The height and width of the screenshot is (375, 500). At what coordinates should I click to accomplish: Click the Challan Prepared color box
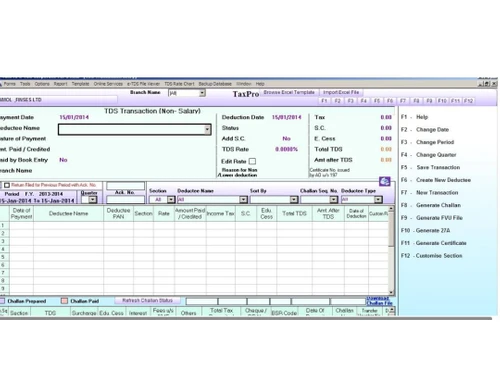[x=2, y=301]
